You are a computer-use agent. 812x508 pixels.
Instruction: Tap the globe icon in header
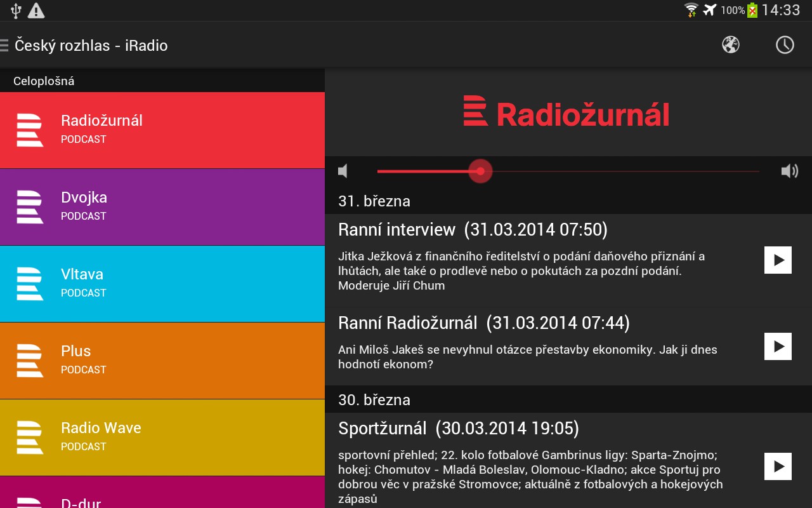point(731,44)
